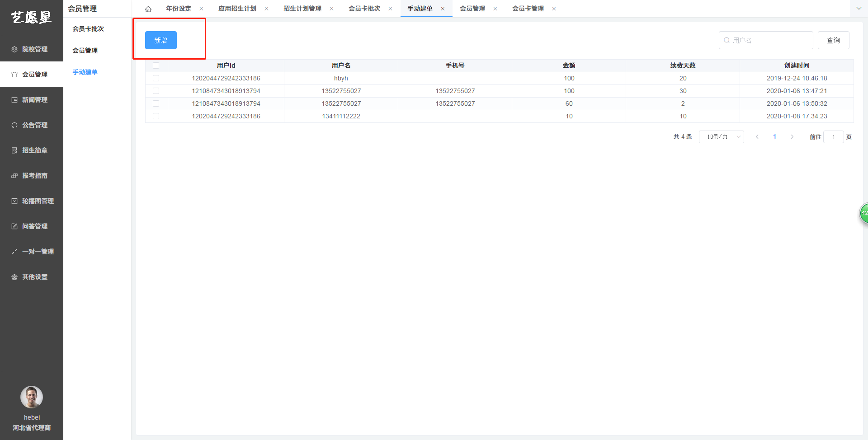Check the row created 2020-01-06 13:47:21
868x440 pixels.
[x=156, y=91]
